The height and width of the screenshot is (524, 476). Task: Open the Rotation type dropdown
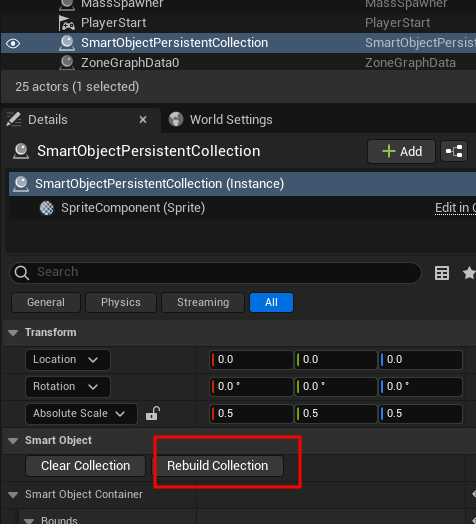click(x=68, y=387)
